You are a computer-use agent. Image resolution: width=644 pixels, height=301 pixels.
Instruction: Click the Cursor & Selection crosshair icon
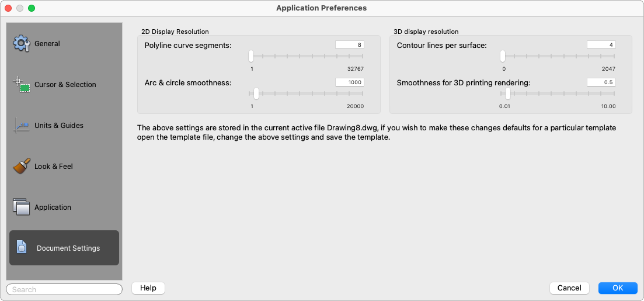click(x=21, y=84)
